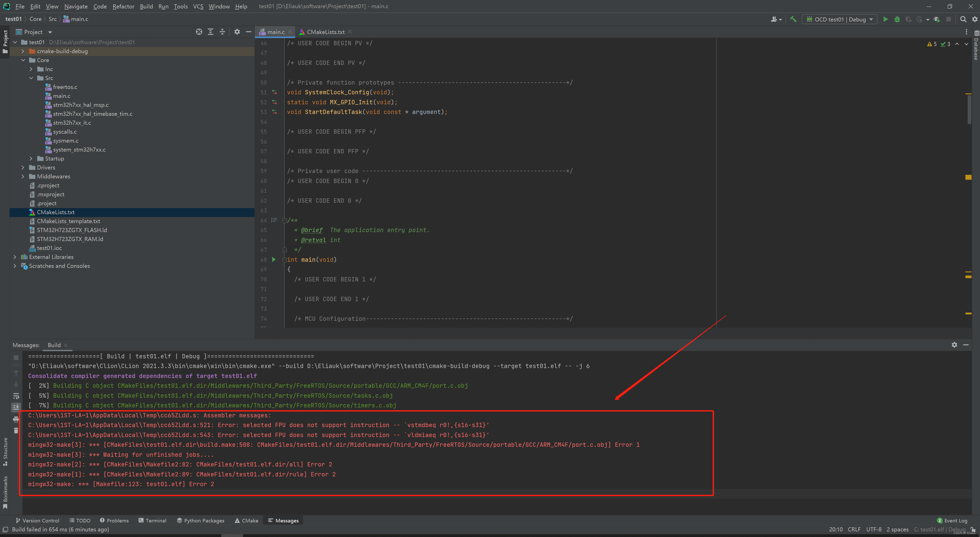Image resolution: width=980 pixels, height=537 pixels.
Task: Collapse the Core folder
Action: 24,60
